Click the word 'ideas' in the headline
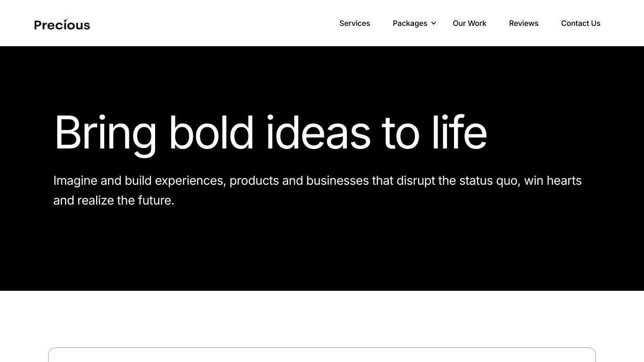Image resolution: width=644 pixels, height=362 pixels. (x=318, y=132)
